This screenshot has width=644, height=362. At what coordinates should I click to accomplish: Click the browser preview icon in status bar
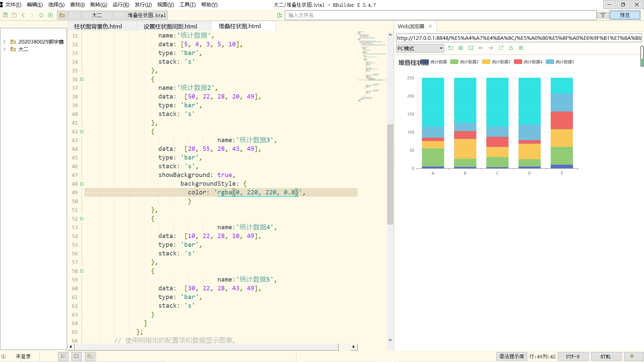tap(90, 356)
